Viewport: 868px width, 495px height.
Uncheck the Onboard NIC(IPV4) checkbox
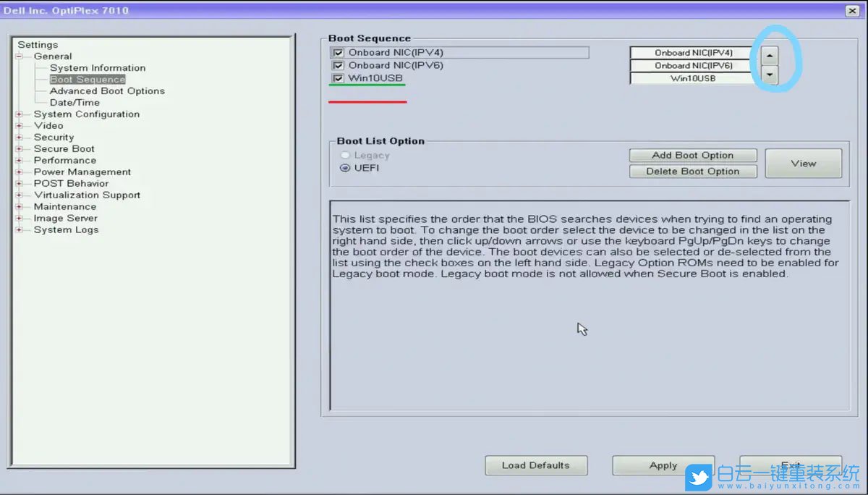[338, 53]
